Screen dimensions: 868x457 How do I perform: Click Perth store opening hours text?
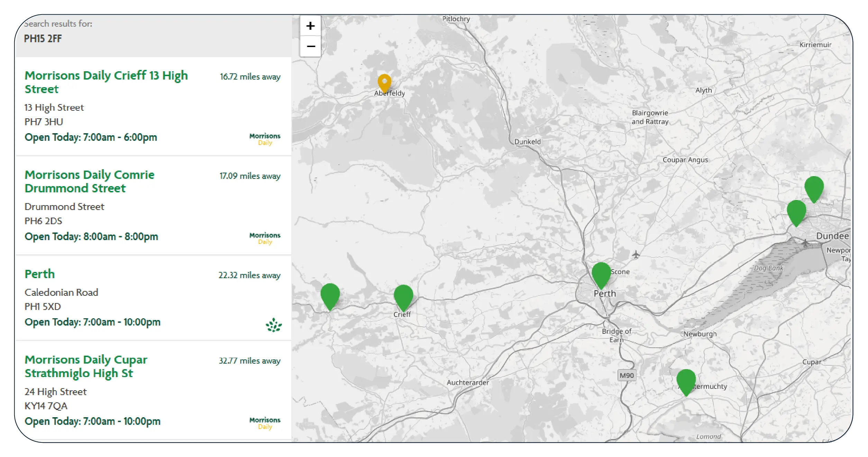[92, 322]
